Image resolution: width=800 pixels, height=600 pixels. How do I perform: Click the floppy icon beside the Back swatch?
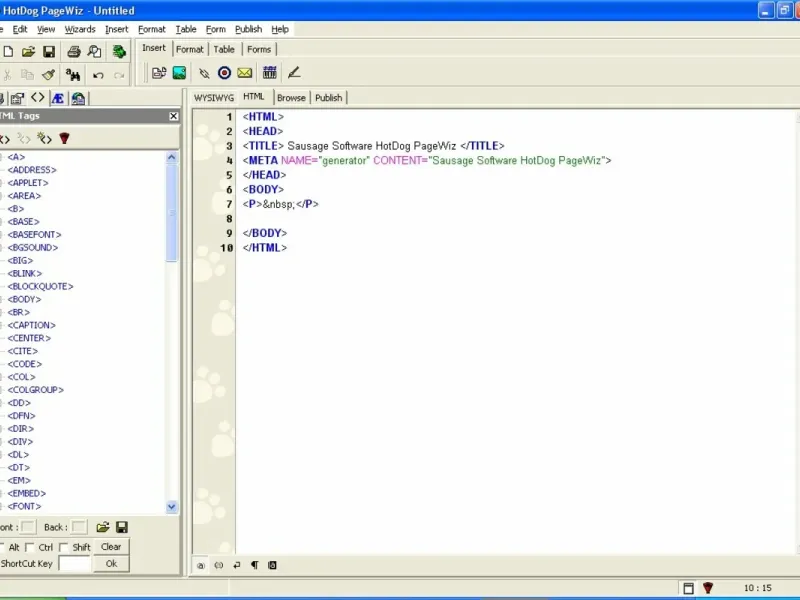(x=122, y=527)
